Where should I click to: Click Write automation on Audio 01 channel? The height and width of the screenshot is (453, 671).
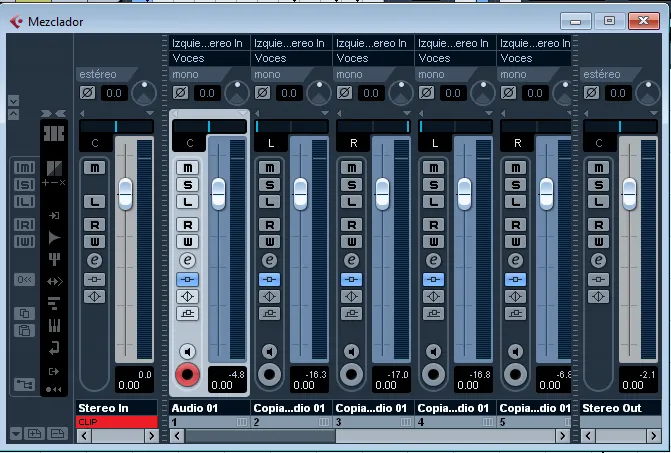pyautogui.click(x=189, y=242)
